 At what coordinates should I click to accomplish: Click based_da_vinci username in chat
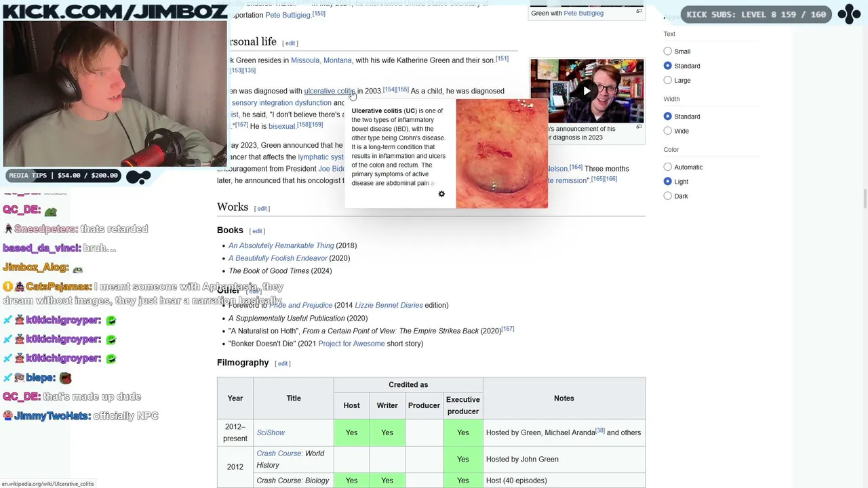pos(41,248)
